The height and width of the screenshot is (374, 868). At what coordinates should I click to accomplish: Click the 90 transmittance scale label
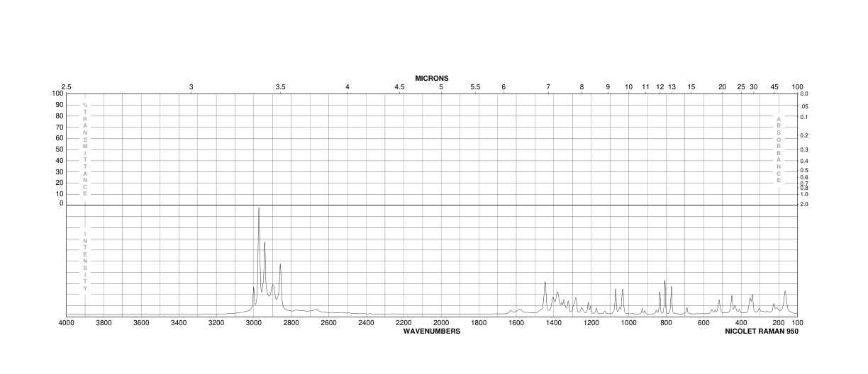click(60, 105)
